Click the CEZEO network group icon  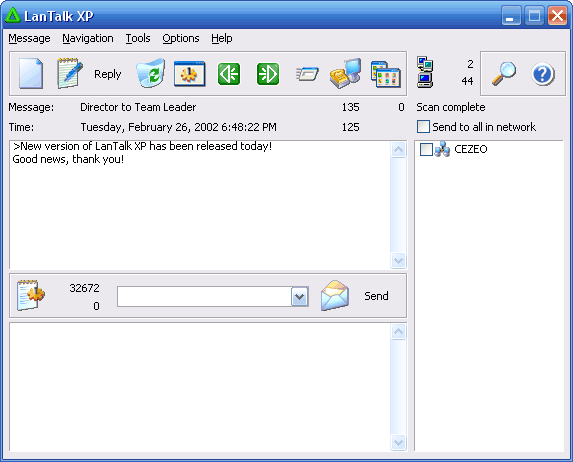[x=442, y=149]
